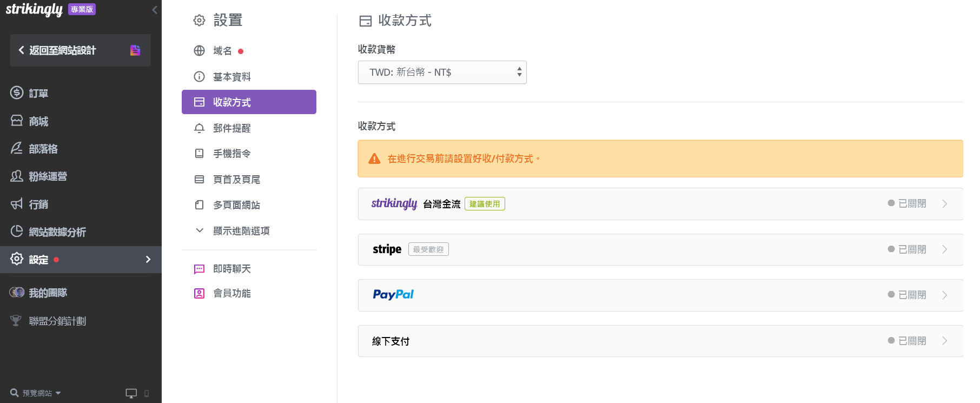Image resolution: width=980 pixels, height=403 pixels.
Task: Open the 預覽網站 dropdown caret
Action: [58, 393]
